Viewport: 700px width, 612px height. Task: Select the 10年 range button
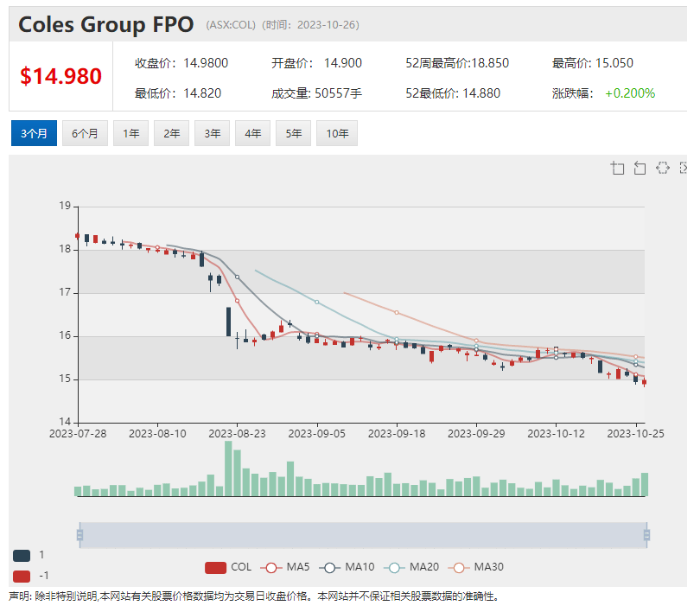tap(337, 133)
